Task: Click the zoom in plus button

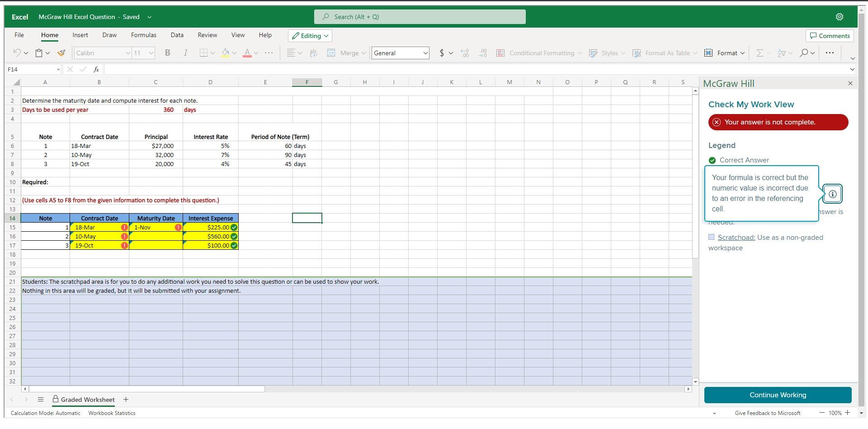Action: pyautogui.click(x=848, y=413)
